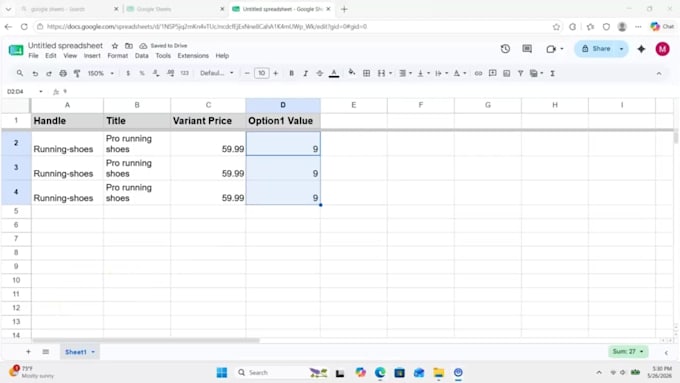Open the Sum: 27 dropdown
The width and height of the screenshot is (680, 383).
(x=628, y=351)
